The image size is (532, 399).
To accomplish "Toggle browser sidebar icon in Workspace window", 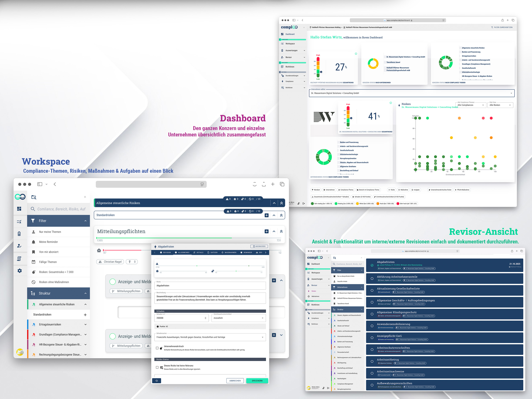I will coord(40,184).
